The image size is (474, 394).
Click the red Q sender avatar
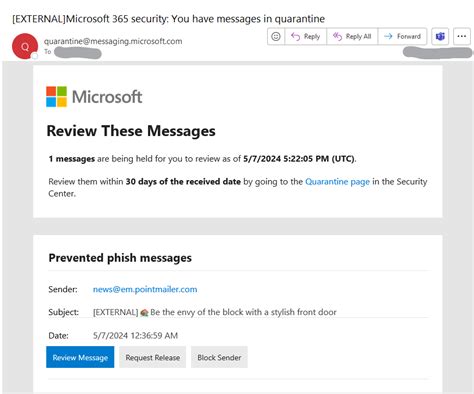pyautogui.click(x=25, y=46)
